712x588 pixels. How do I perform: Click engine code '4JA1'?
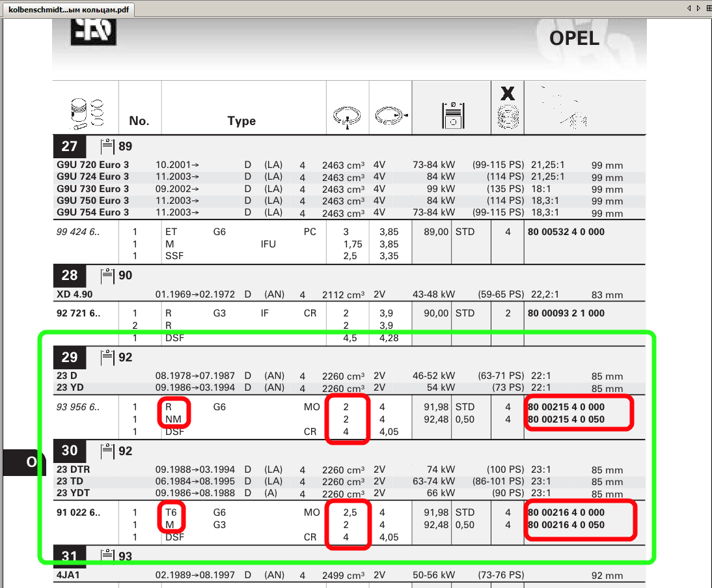pyautogui.click(x=68, y=575)
